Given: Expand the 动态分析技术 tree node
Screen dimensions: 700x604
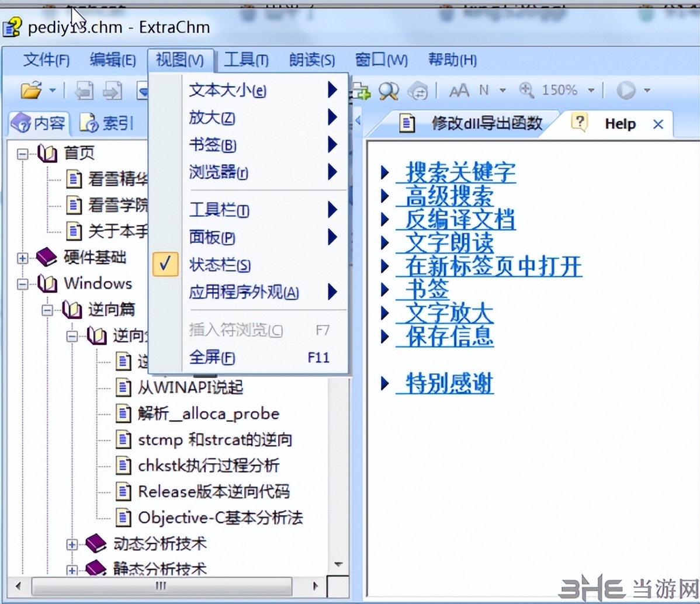Looking at the screenshot, I should (x=71, y=544).
